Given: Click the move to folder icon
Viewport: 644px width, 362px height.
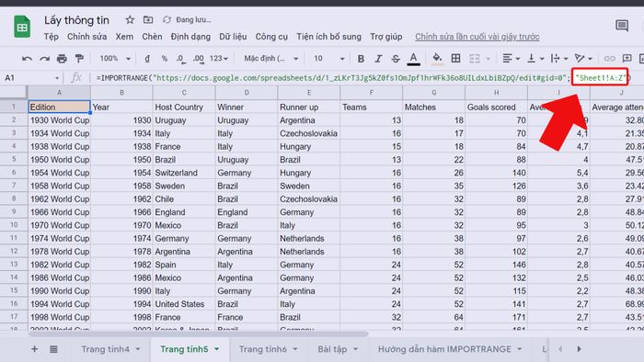Looking at the screenshot, I should tap(148, 19).
